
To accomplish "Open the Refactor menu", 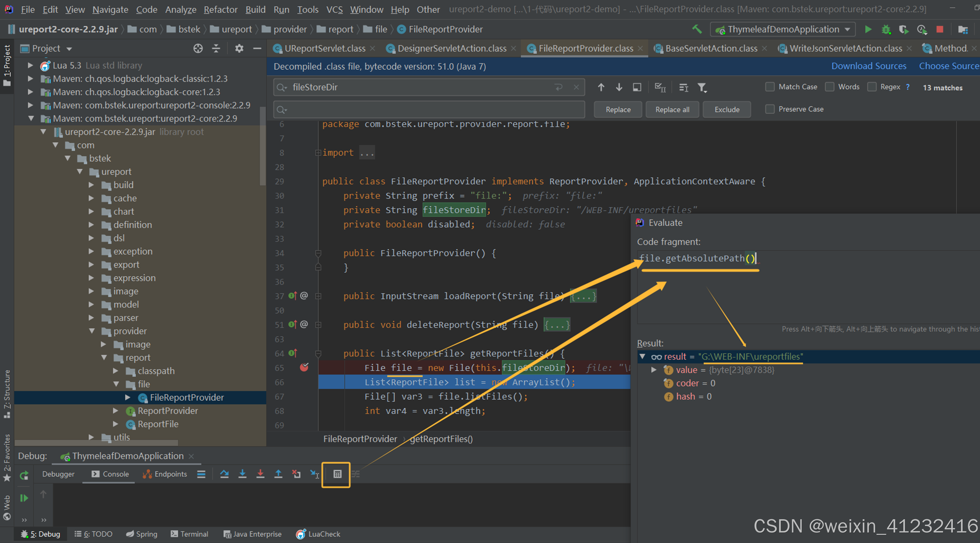I will (220, 10).
